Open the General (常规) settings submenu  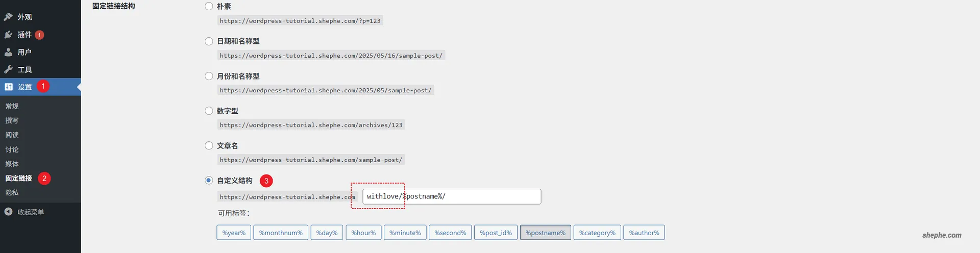point(12,106)
